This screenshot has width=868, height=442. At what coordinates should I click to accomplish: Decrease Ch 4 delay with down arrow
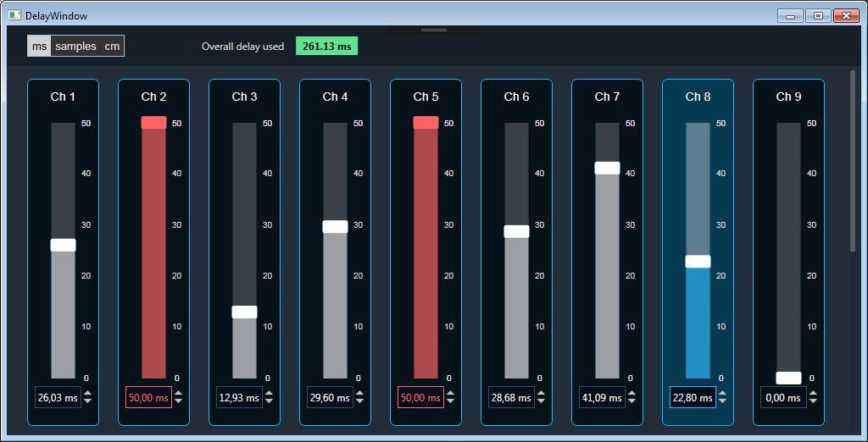click(x=359, y=401)
